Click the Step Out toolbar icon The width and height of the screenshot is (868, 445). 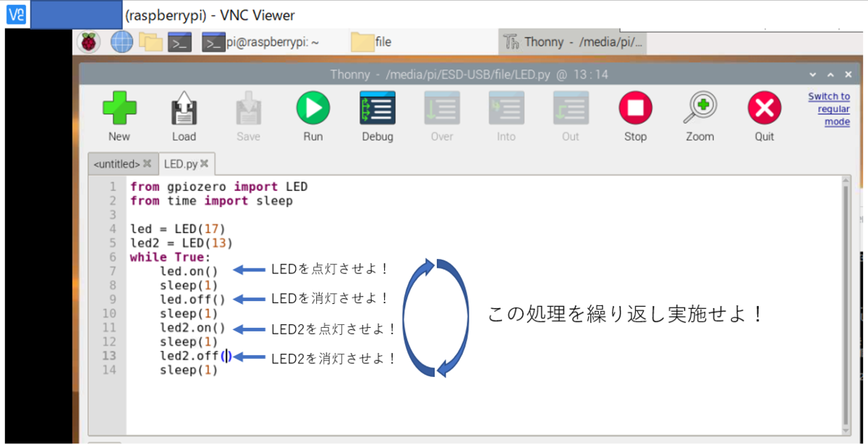click(x=571, y=109)
